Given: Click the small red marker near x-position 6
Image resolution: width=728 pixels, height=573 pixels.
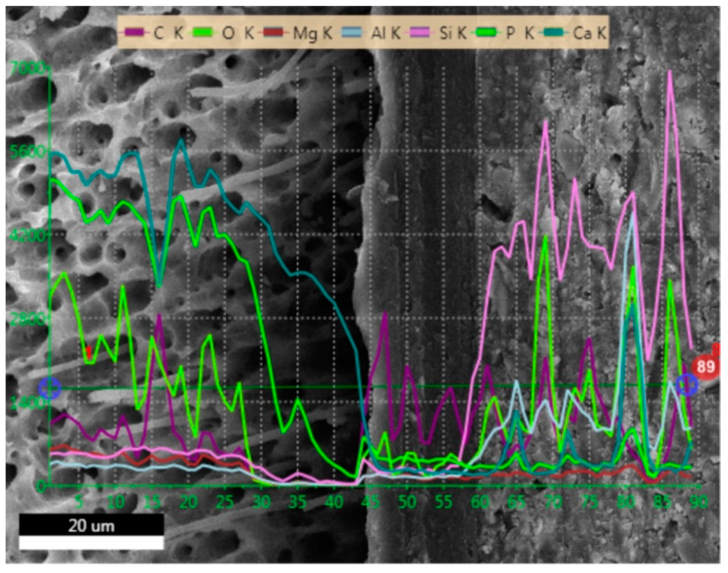Looking at the screenshot, I should (88, 352).
